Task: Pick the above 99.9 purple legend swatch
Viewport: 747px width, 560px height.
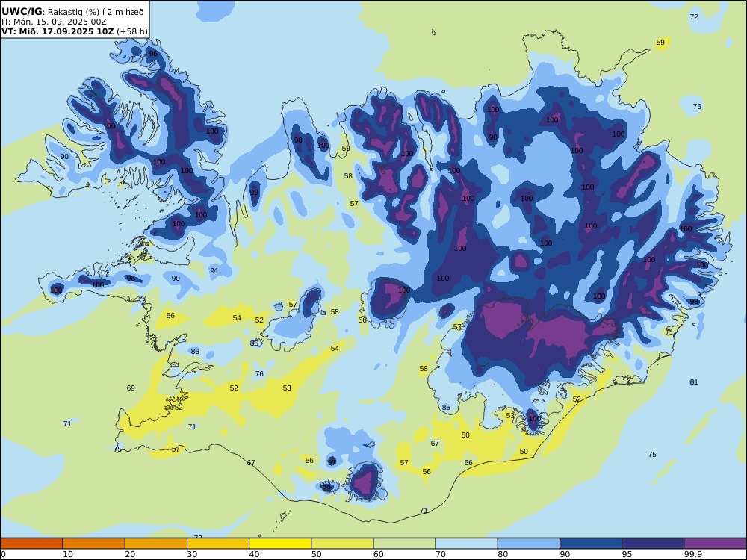Action: pos(715,544)
